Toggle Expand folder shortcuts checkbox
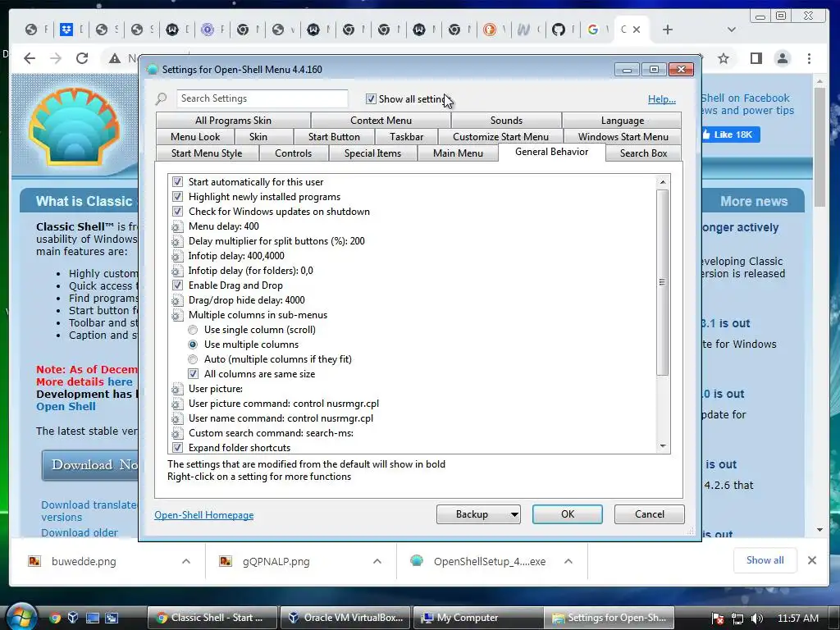The width and height of the screenshot is (840, 630). point(177,448)
